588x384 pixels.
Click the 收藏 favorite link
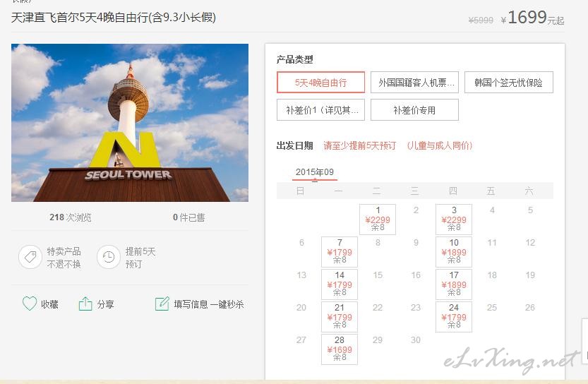pyautogui.click(x=49, y=304)
